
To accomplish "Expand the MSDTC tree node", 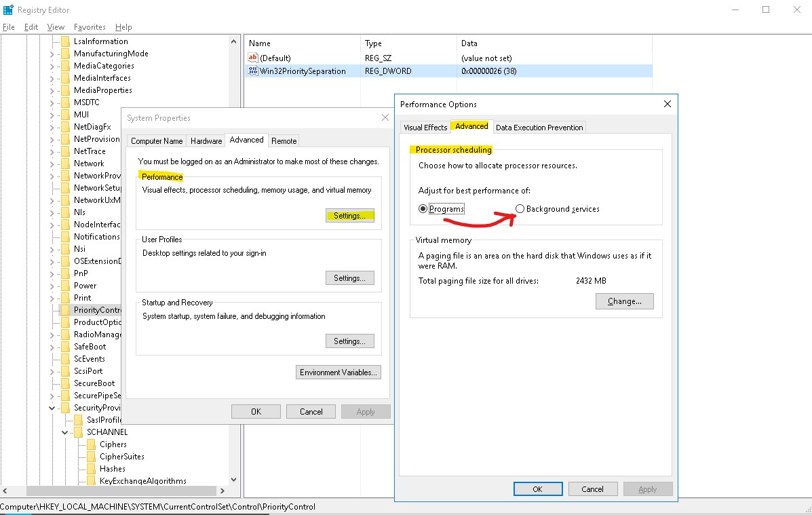I will pyautogui.click(x=52, y=103).
